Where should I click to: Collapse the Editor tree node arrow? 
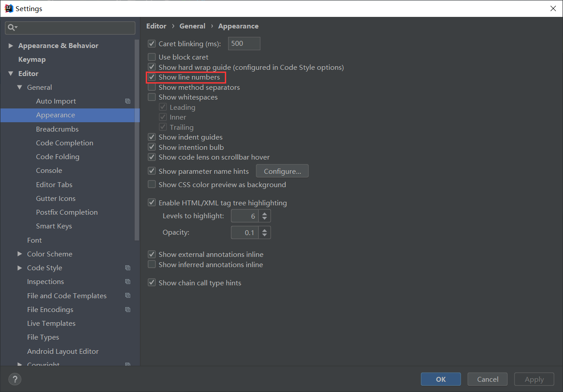click(11, 73)
